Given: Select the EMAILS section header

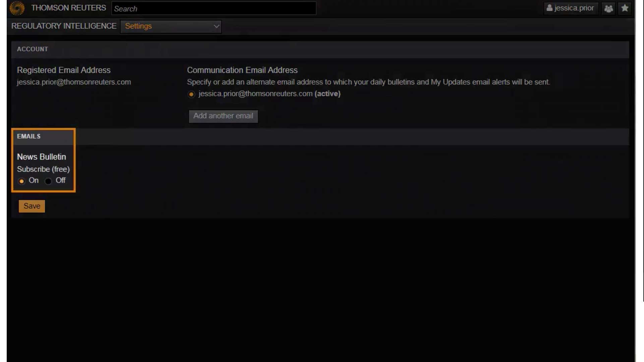Looking at the screenshot, I should (29, 136).
